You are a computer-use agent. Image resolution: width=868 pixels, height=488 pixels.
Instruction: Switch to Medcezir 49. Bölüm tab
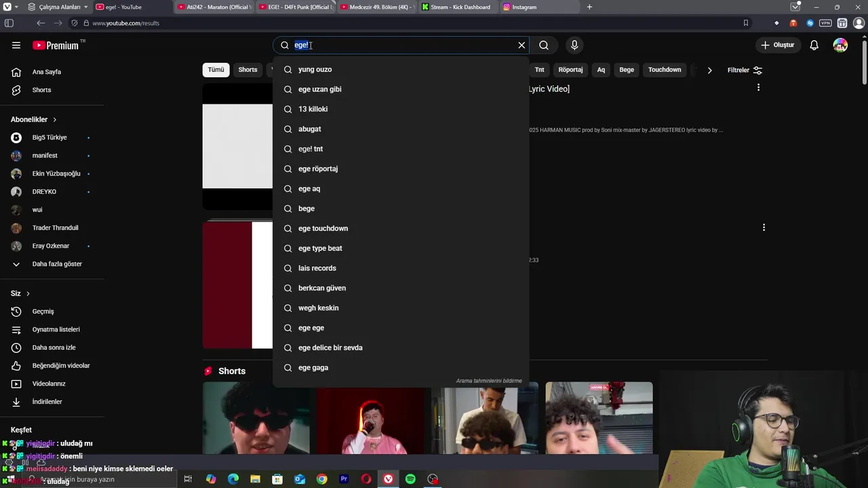point(376,7)
